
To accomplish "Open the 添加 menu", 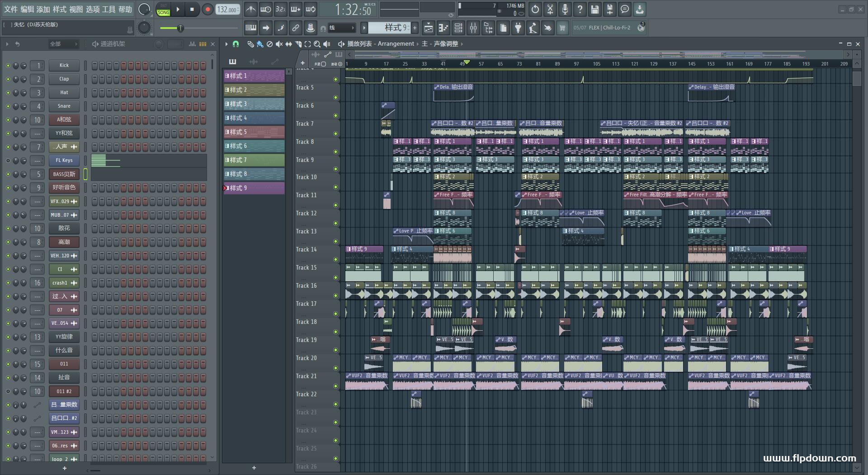I will pyautogui.click(x=43, y=9).
